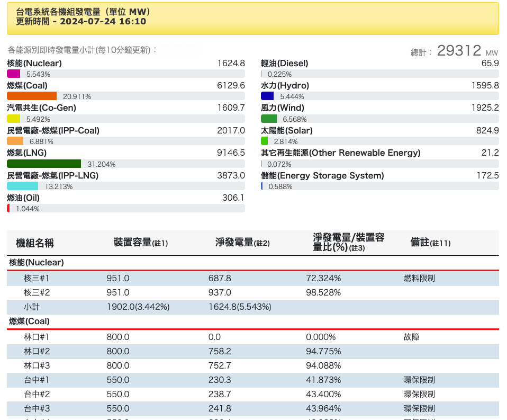The width and height of the screenshot is (507, 420).
Task: Click the 機組名稱 column header
Action: coord(35,243)
